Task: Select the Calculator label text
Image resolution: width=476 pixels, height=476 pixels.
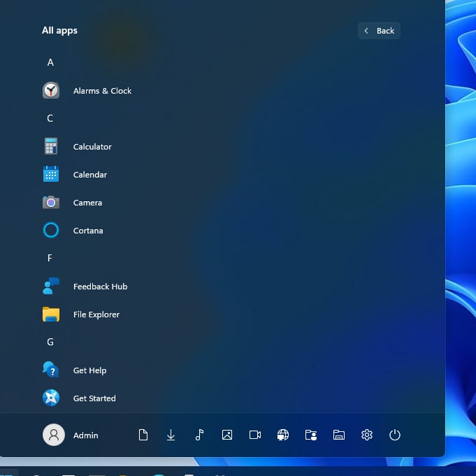Action: pos(92,147)
